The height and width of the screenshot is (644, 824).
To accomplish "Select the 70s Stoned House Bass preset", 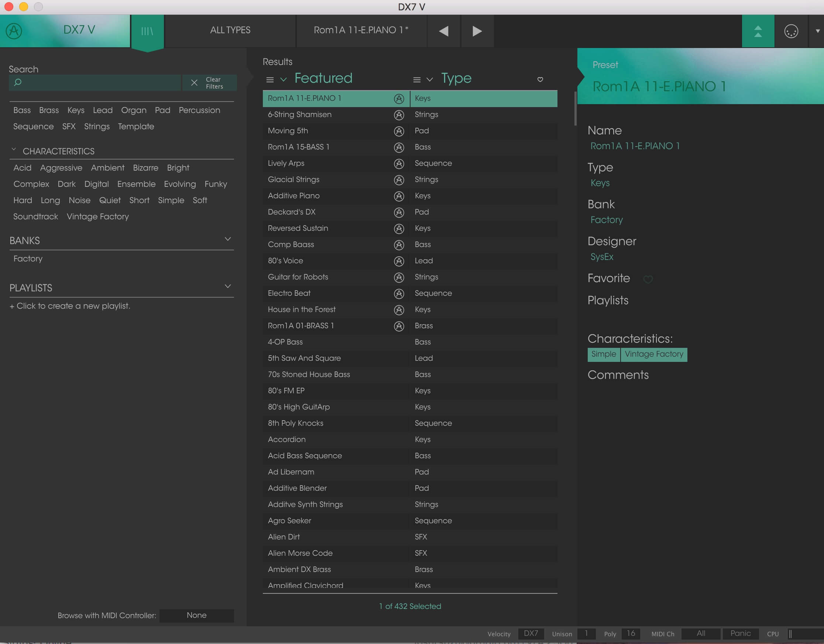I will (410, 374).
